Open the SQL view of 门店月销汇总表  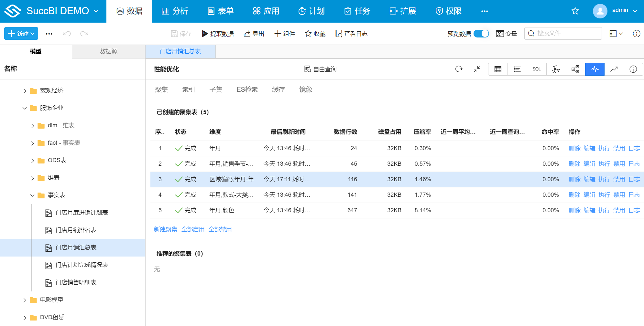pos(537,69)
